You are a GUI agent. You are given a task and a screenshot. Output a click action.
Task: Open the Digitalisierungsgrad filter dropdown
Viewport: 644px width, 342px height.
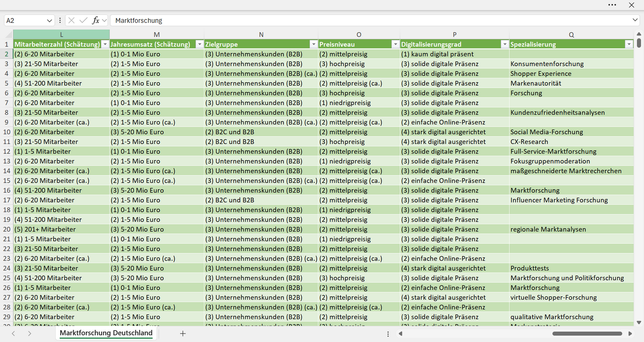point(505,44)
